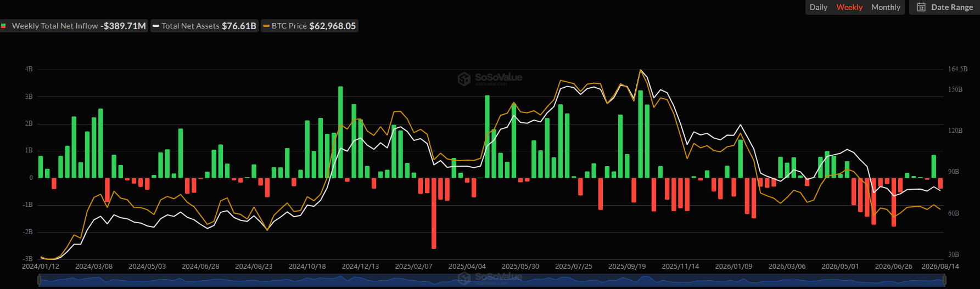Image resolution: width=980 pixels, height=289 pixels.
Task: Open the Date Range picker
Action: [x=944, y=7]
